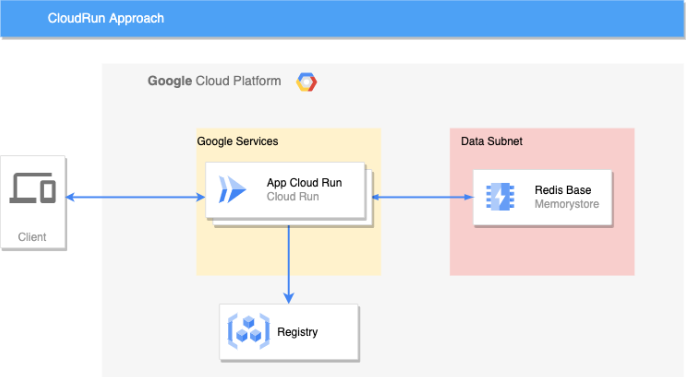Click the Google Cloud Platform heading text

click(x=214, y=81)
